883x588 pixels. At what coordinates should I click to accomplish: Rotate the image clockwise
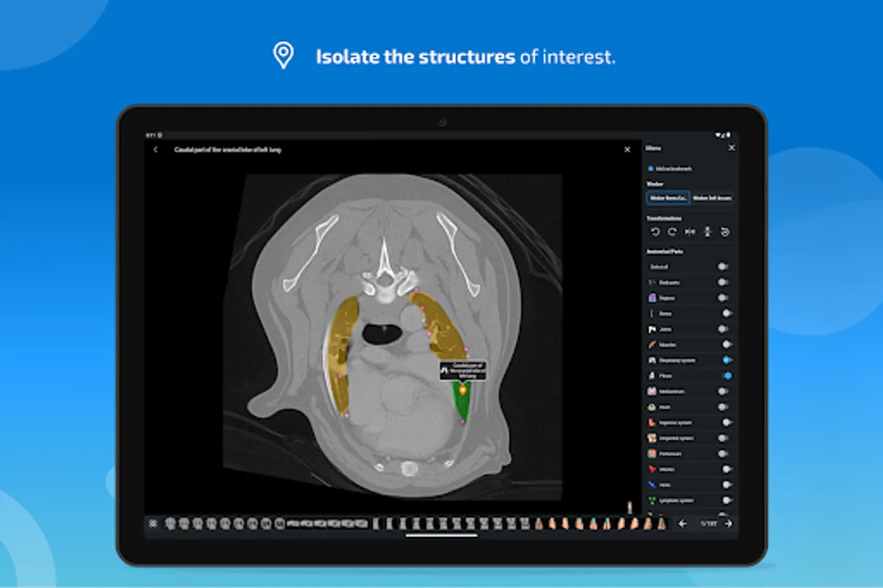point(672,232)
